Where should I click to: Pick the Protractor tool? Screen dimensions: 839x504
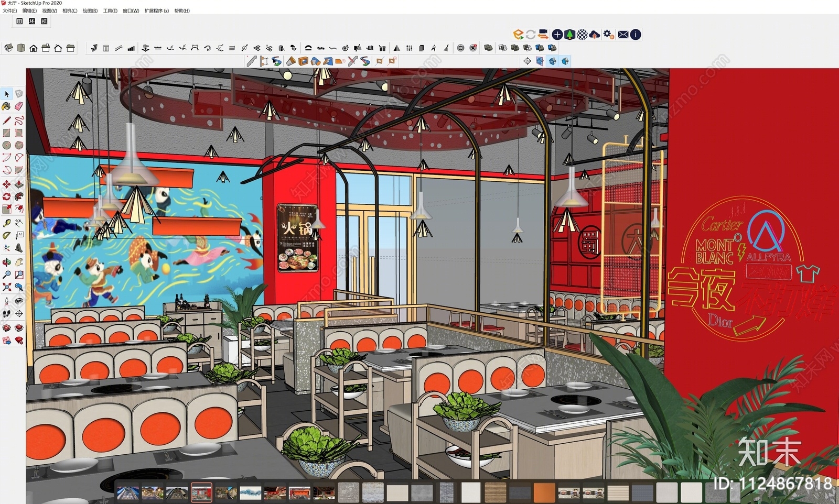click(7, 235)
